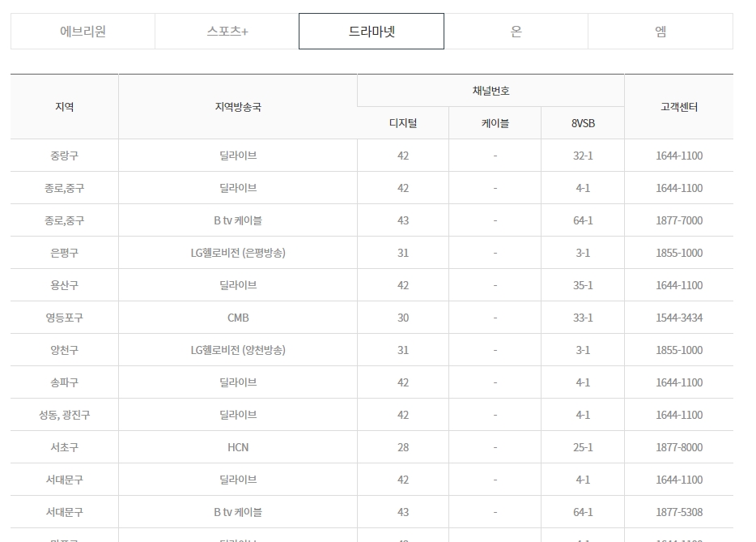This screenshot has width=756, height=542.
Task: Select HCN in the 서초구 row
Action: click(x=237, y=446)
